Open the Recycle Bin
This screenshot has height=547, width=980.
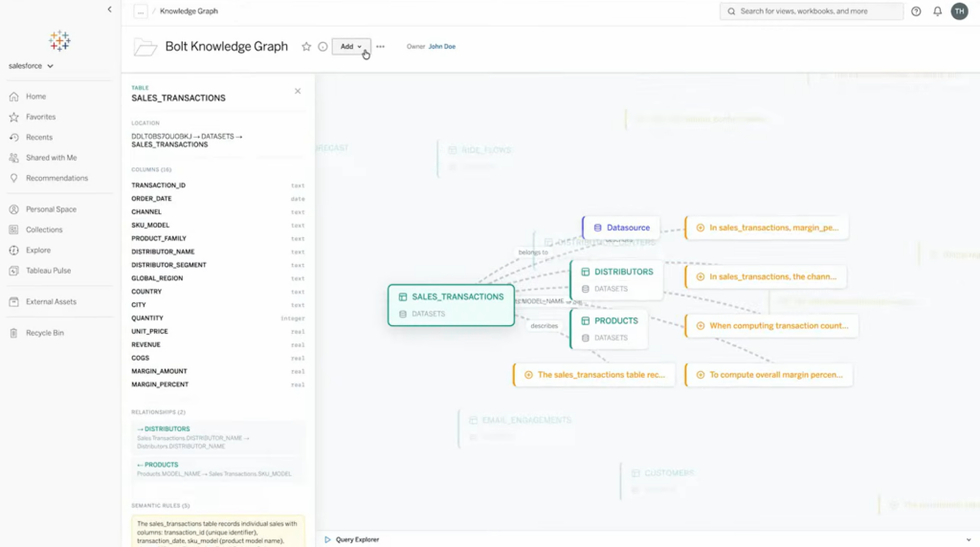(45, 333)
